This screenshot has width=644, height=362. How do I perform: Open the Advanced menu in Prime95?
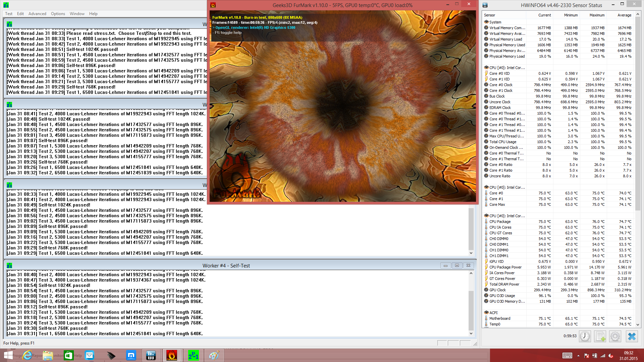[37, 14]
